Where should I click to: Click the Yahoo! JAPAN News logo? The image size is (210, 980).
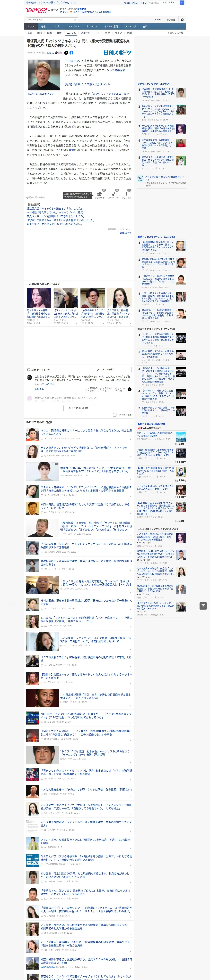click(x=42, y=11)
